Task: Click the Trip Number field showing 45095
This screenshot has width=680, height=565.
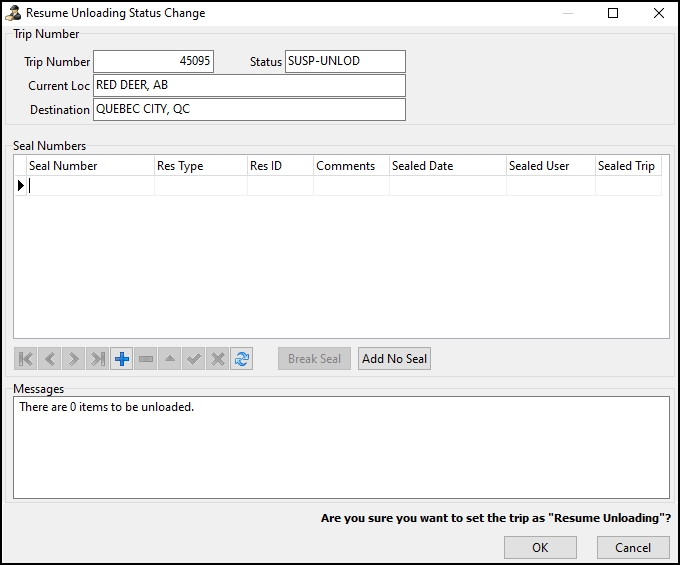Action: (154, 61)
